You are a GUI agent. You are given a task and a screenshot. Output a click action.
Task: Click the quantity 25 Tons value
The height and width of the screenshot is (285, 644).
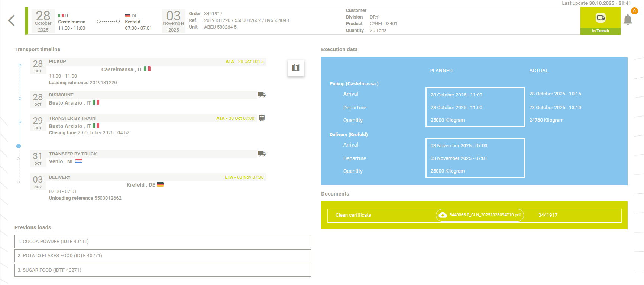click(378, 30)
